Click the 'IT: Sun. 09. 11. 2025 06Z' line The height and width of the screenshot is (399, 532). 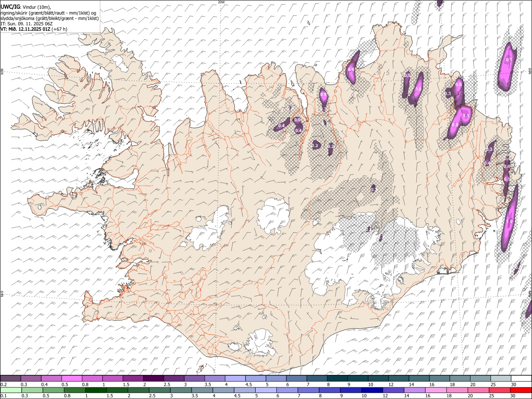[x=26, y=24]
